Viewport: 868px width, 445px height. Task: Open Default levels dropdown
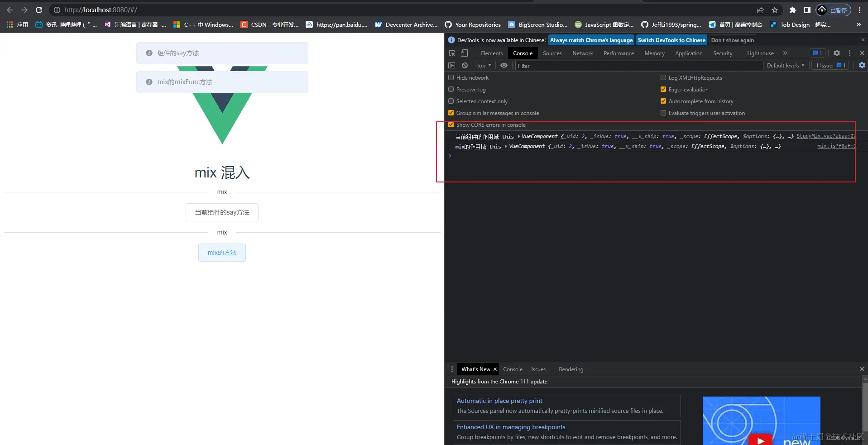(x=786, y=66)
